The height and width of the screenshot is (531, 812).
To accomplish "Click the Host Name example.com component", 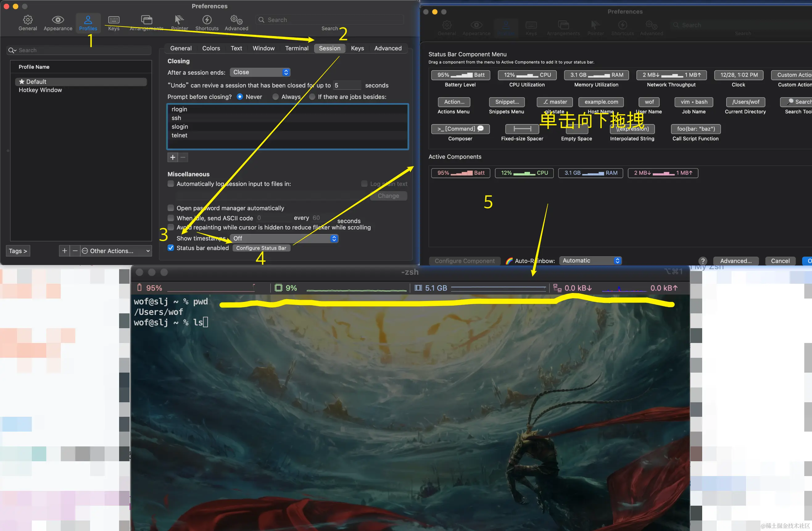I will pyautogui.click(x=601, y=102).
